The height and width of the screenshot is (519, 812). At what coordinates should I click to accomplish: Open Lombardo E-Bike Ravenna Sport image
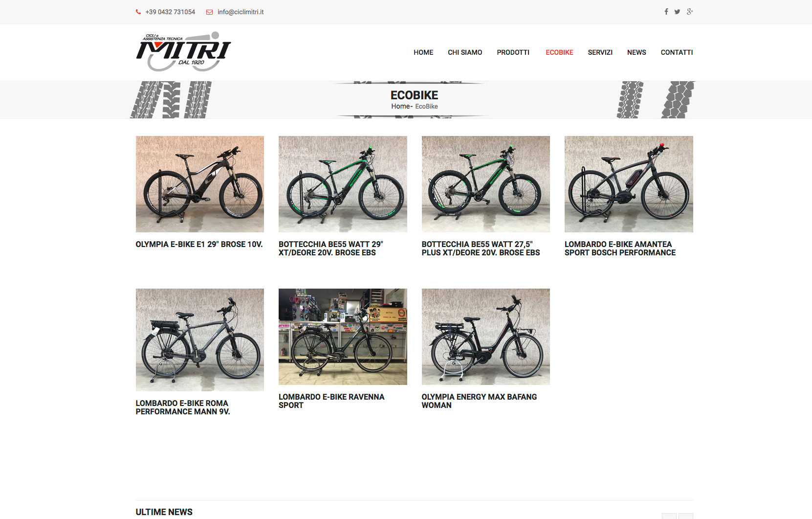tap(343, 337)
